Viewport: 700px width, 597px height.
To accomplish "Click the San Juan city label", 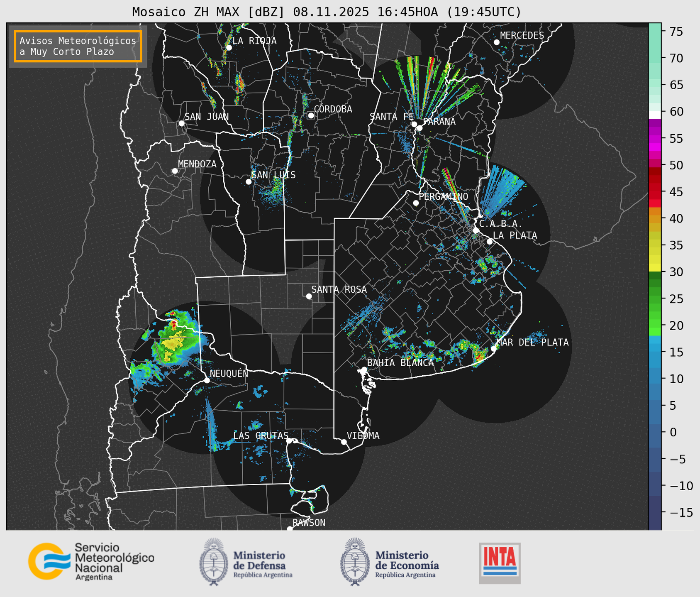I will point(206,117).
